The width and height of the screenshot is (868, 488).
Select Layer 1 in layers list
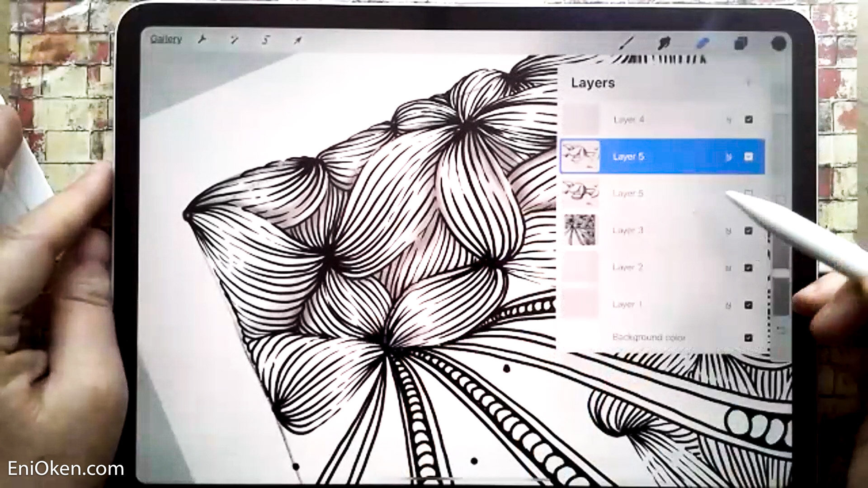(x=627, y=305)
